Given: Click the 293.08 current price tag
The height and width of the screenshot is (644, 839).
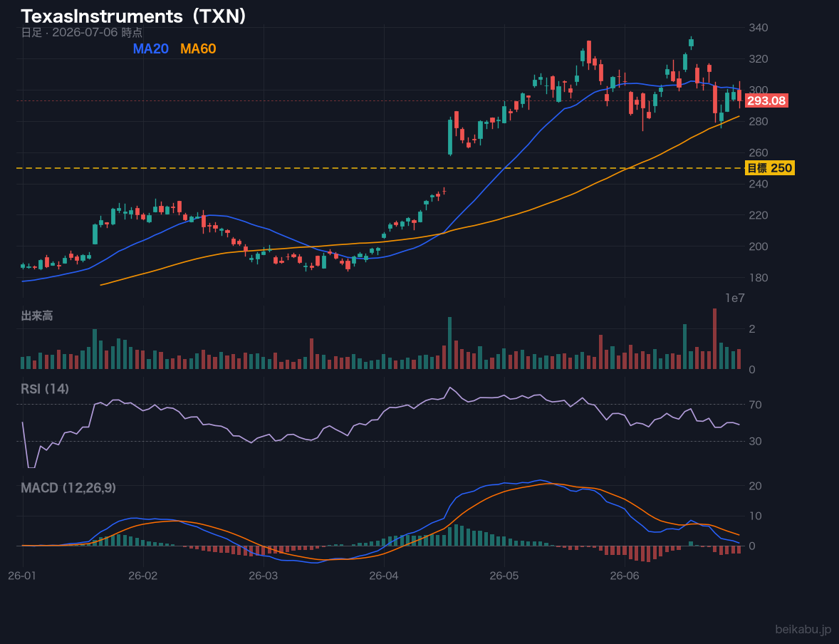Looking at the screenshot, I should (x=766, y=100).
